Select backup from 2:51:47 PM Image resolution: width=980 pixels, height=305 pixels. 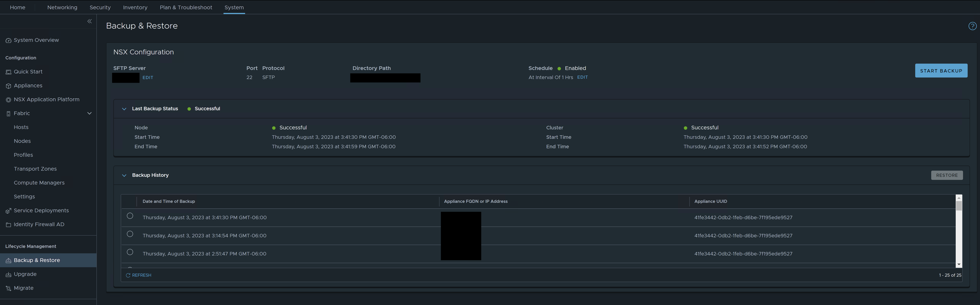click(x=130, y=252)
